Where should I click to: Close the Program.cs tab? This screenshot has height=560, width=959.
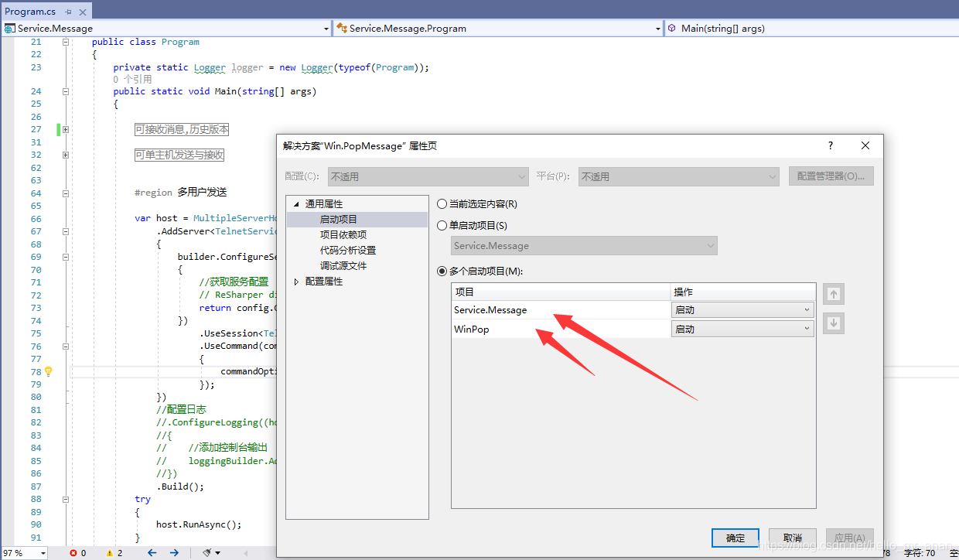[82, 12]
